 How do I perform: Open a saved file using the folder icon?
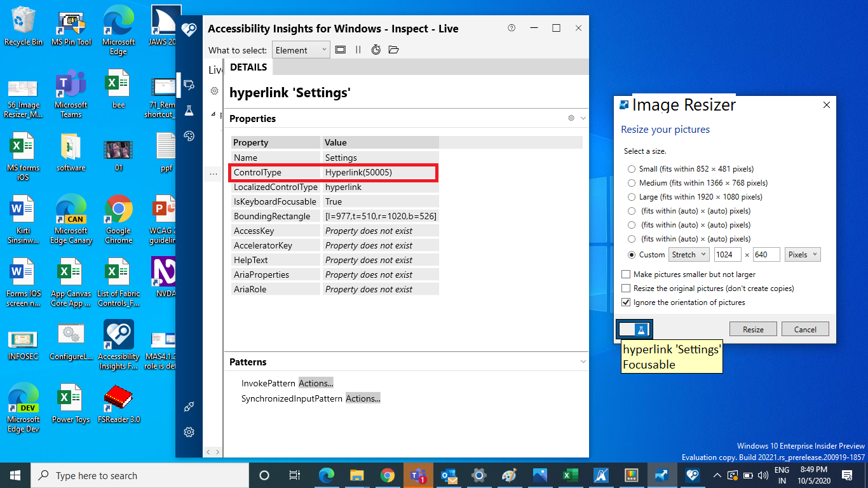393,50
